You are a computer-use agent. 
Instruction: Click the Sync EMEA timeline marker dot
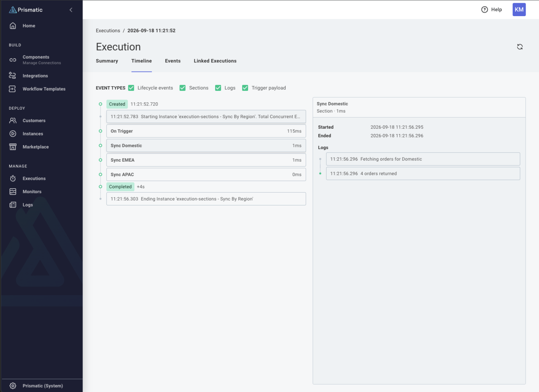(x=100, y=160)
